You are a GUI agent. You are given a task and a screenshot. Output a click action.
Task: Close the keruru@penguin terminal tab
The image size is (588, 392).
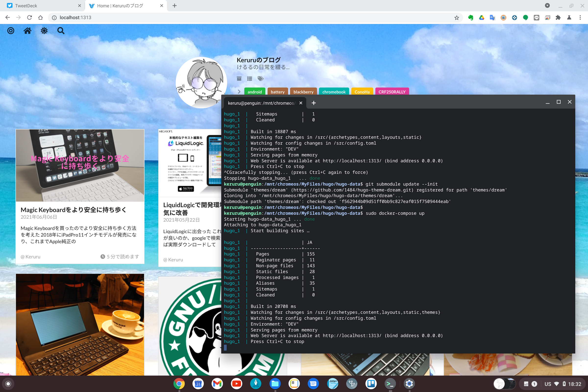click(301, 103)
